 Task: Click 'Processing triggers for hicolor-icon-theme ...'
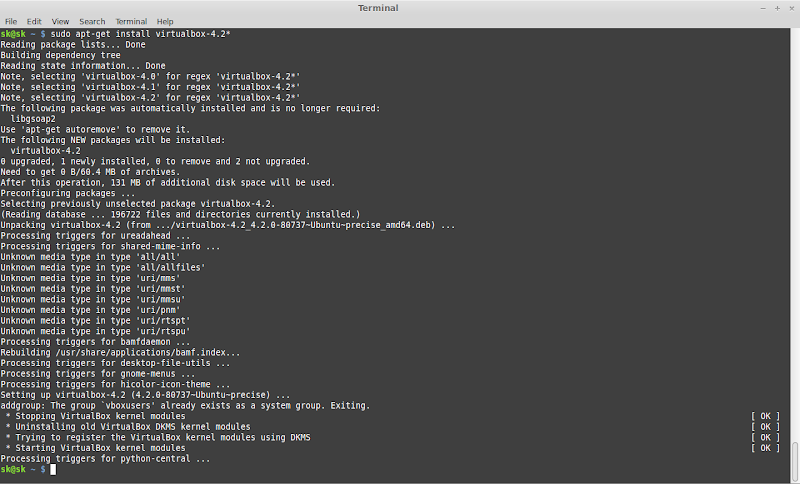pyautogui.click(x=115, y=385)
